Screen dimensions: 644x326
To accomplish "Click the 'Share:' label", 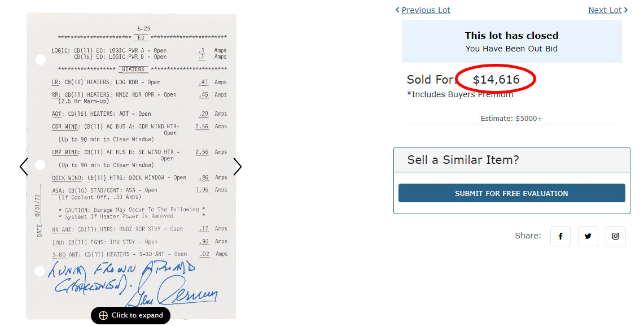I will pos(528,236).
